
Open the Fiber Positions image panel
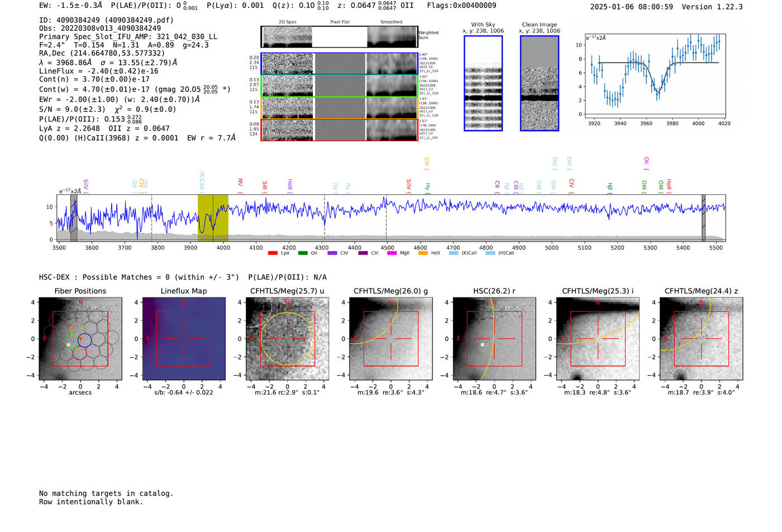pyautogui.click(x=80, y=339)
